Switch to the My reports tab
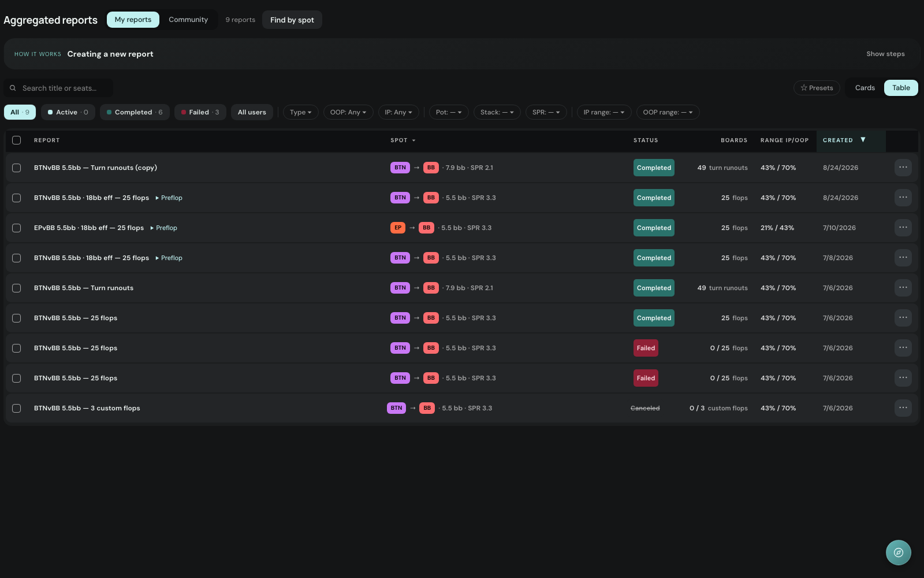The image size is (924, 578). [x=133, y=20]
